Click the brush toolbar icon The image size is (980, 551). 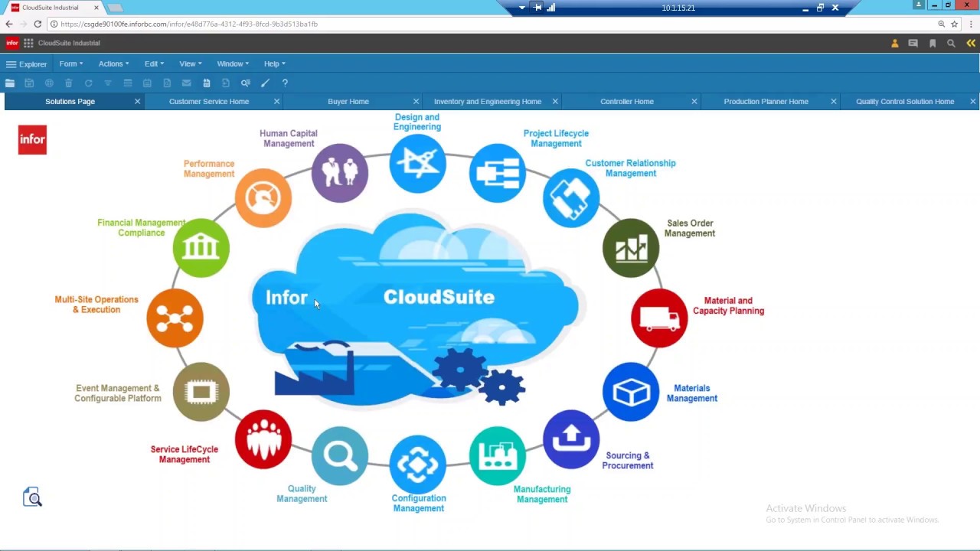tap(265, 83)
